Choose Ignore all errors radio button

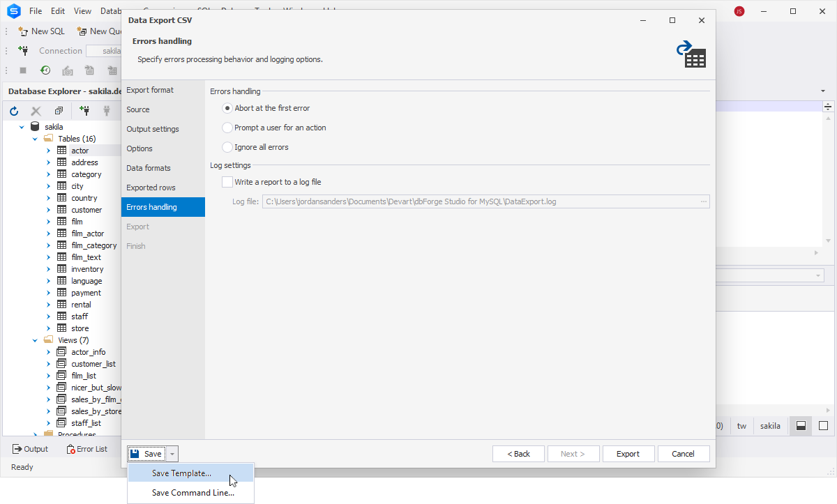(227, 147)
